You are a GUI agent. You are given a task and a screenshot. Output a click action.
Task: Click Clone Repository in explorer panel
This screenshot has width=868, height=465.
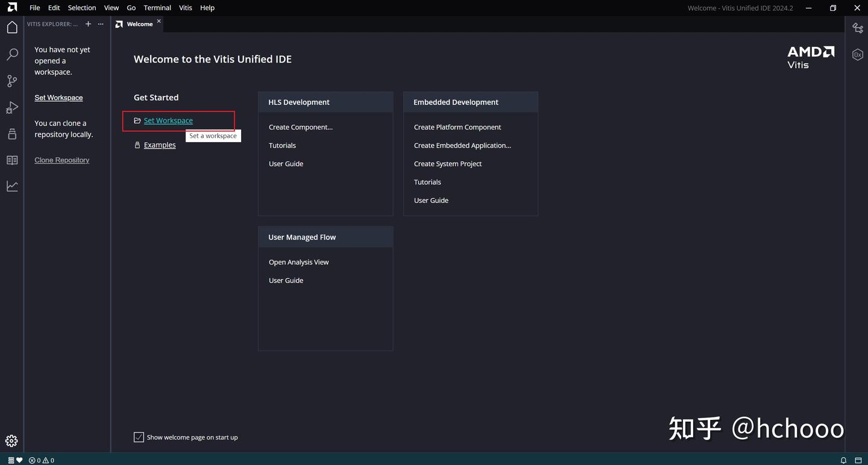[x=61, y=160]
